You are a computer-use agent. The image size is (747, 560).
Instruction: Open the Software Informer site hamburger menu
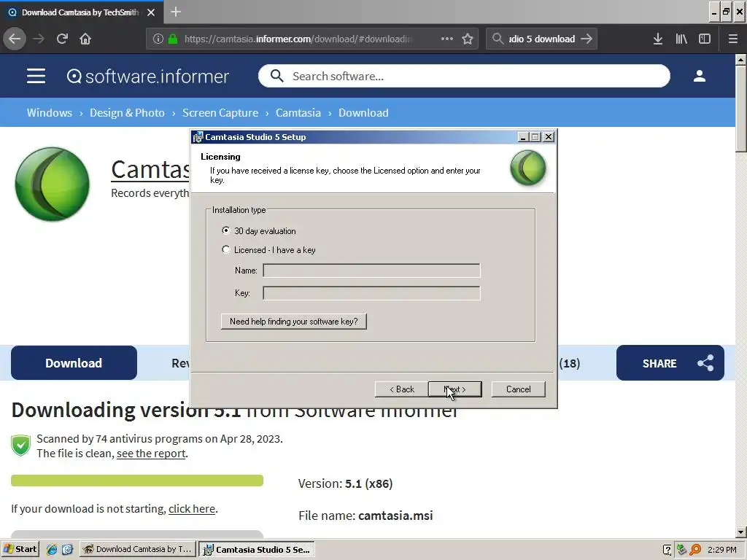tap(36, 76)
